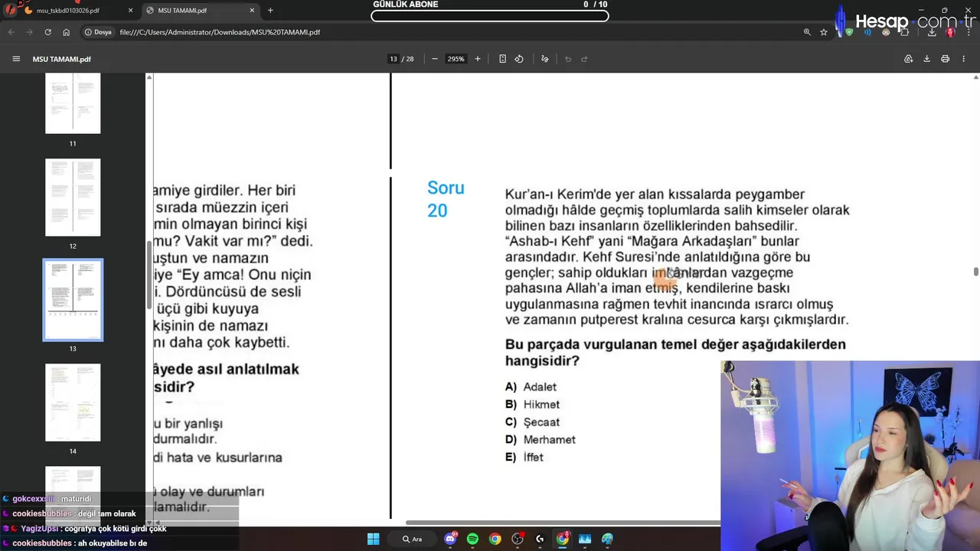Open browser zoom magnifier in address bar

tap(807, 32)
